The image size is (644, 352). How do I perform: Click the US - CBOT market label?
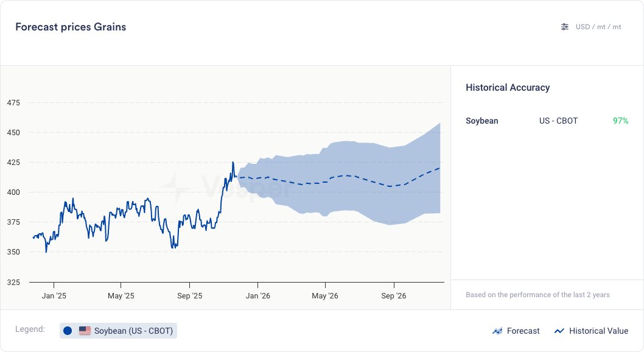point(558,121)
